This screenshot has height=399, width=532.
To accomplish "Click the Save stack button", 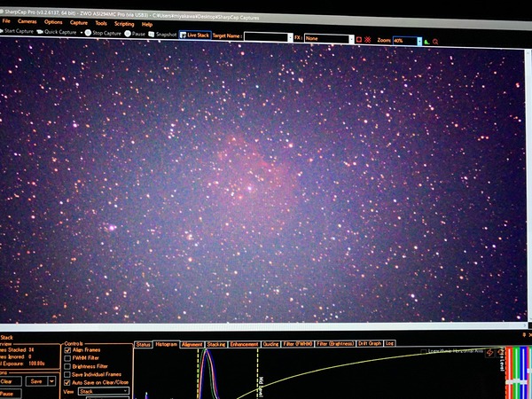I will pos(36,381).
